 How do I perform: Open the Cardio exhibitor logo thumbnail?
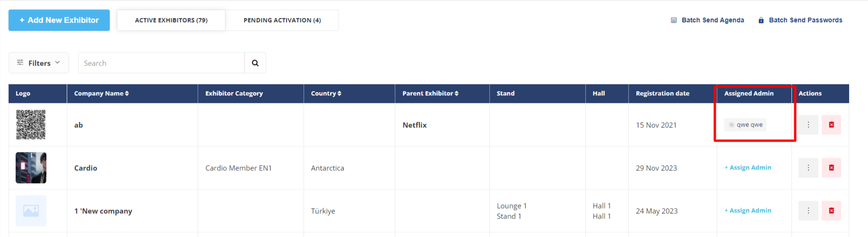coord(31,168)
